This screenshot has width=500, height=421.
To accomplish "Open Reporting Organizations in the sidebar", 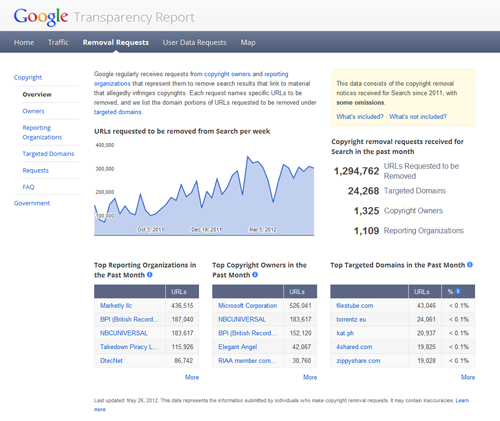I will click(x=42, y=132).
